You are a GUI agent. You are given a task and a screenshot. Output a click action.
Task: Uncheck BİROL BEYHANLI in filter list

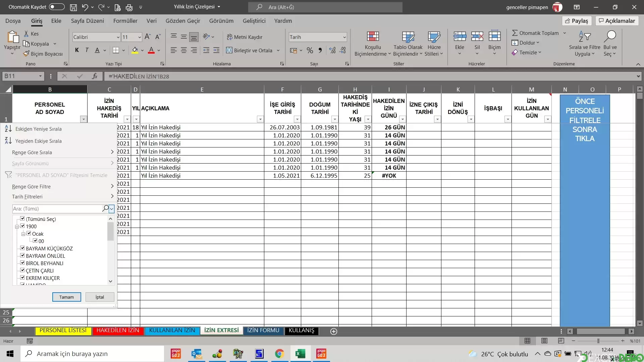[22, 263]
